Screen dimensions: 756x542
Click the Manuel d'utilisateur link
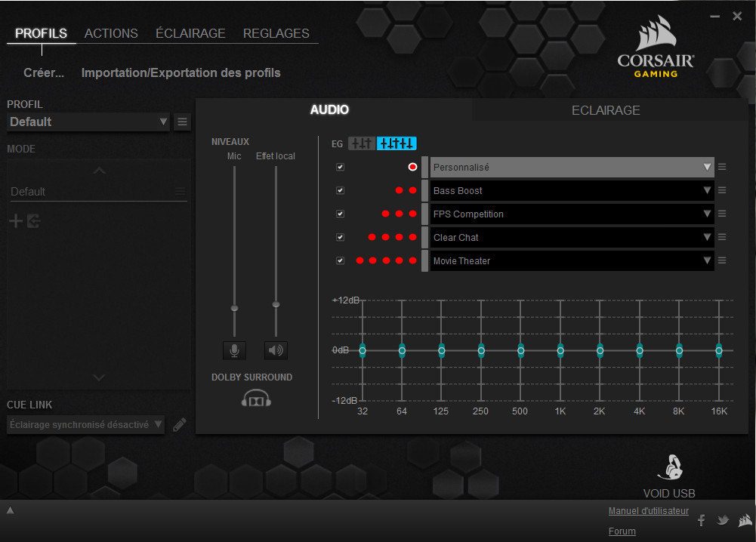point(648,510)
